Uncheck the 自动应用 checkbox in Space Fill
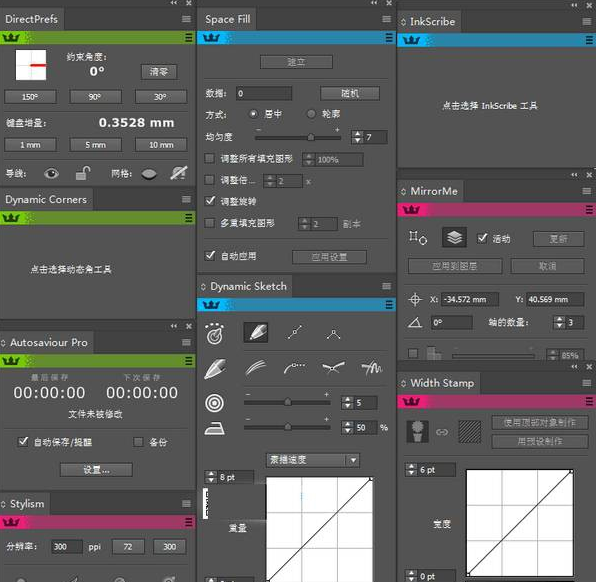The height and width of the screenshot is (582, 597). click(x=210, y=255)
